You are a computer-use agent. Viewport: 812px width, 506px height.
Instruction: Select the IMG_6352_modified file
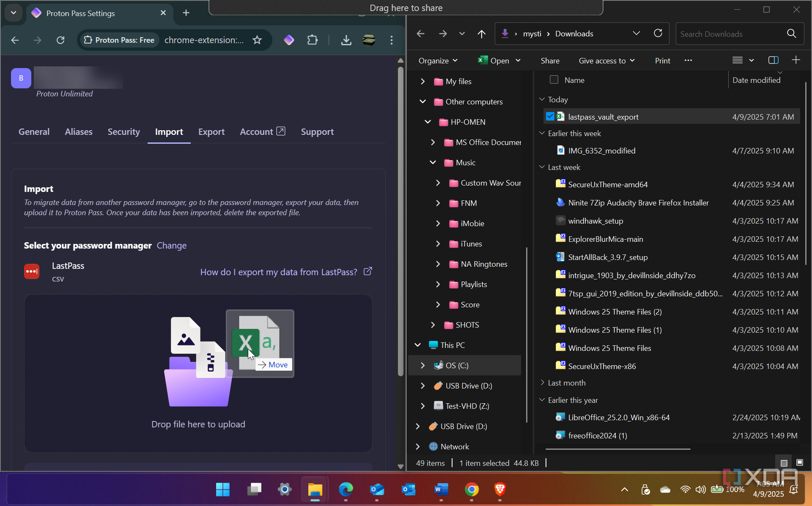(x=601, y=150)
